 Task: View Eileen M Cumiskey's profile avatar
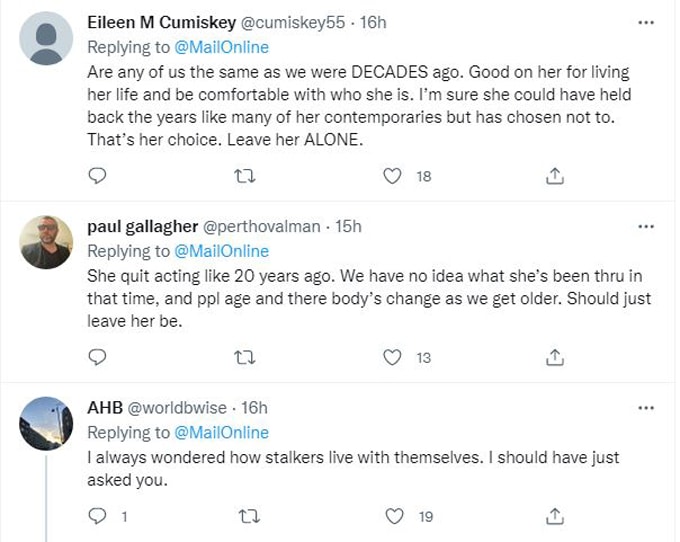[x=46, y=39]
